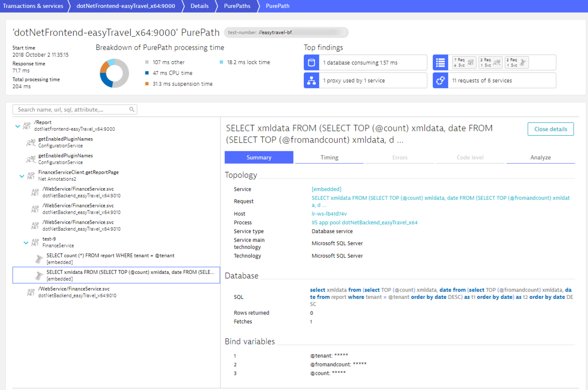The width and height of the screenshot is (588, 390).
Task: Click the Close details button
Action: pos(551,129)
